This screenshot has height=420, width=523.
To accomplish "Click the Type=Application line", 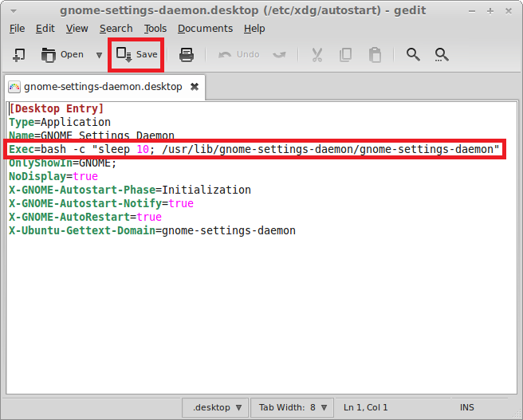I will (60, 122).
